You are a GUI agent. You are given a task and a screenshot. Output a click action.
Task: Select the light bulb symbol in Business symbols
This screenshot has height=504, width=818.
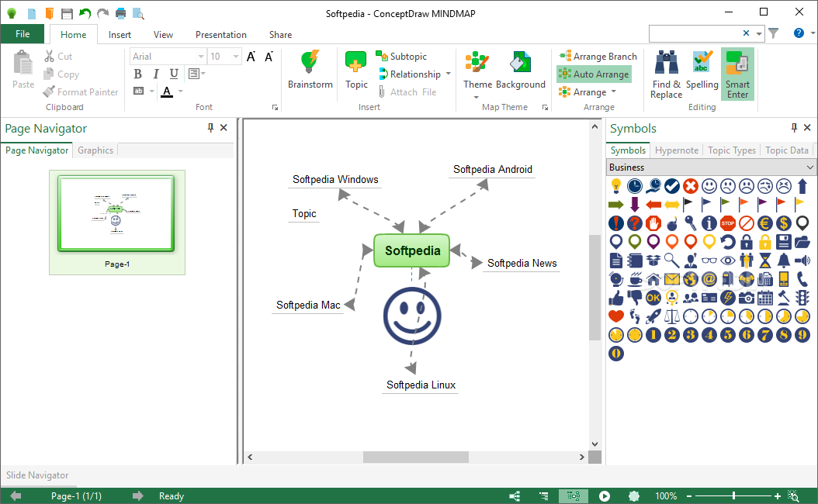click(616, 185)
